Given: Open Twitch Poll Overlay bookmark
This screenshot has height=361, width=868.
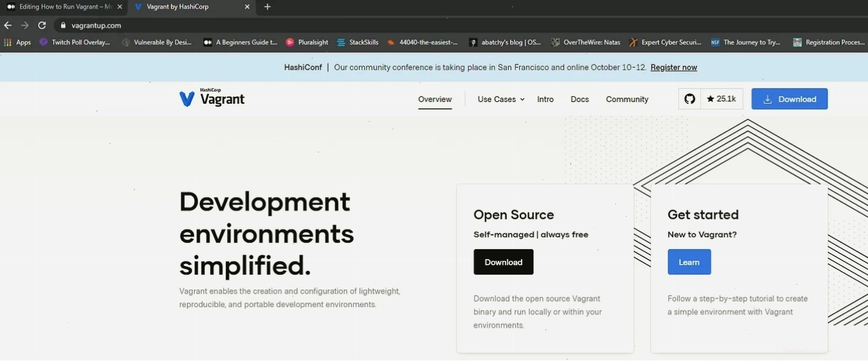Looking at the screenshot, I should 75,42.
